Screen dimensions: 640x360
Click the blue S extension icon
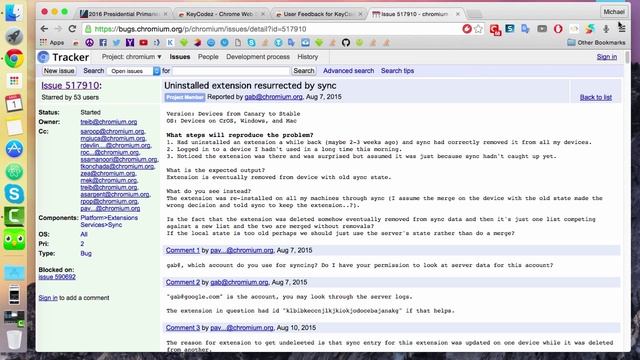point(510,29)
